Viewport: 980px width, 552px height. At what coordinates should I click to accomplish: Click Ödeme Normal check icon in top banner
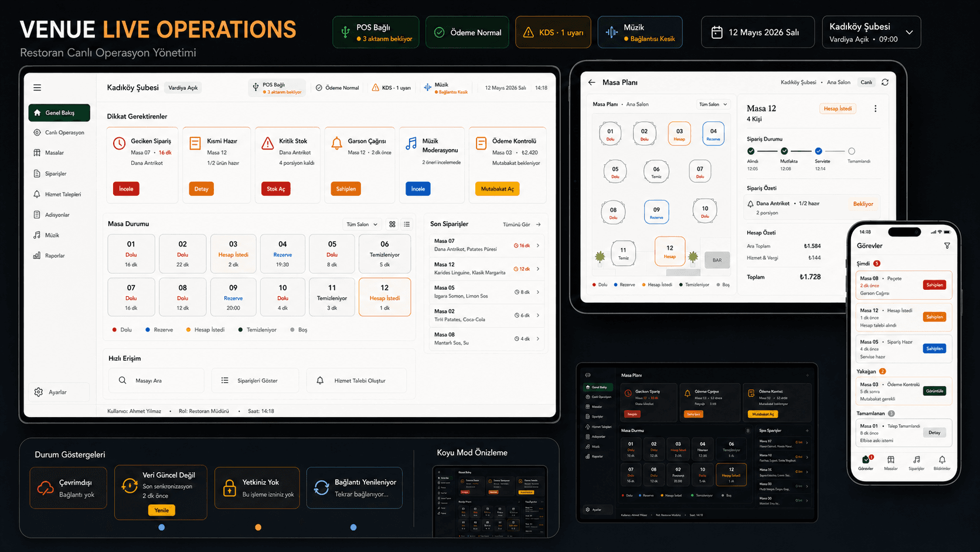point(439,32)
